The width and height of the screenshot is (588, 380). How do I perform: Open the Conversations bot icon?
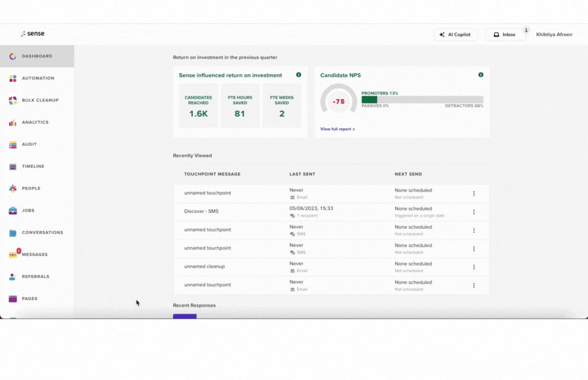tap(12, 233)
